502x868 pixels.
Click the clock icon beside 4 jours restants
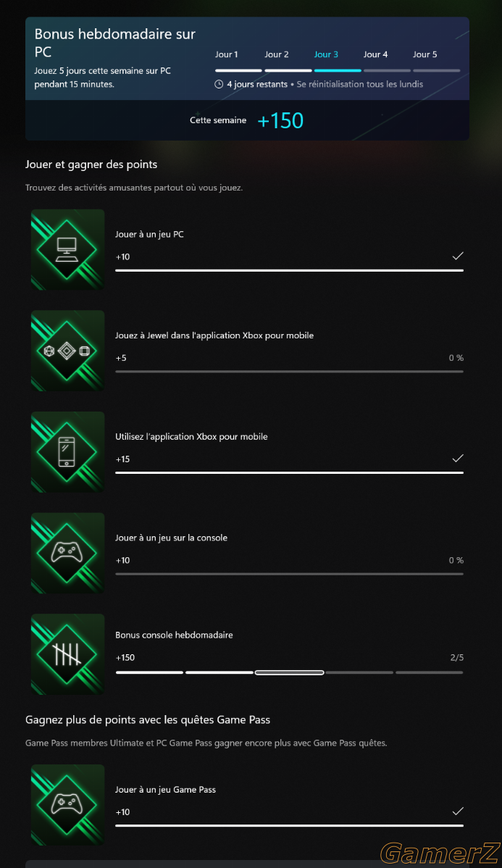pyautogui.click(x=219, y=84)
